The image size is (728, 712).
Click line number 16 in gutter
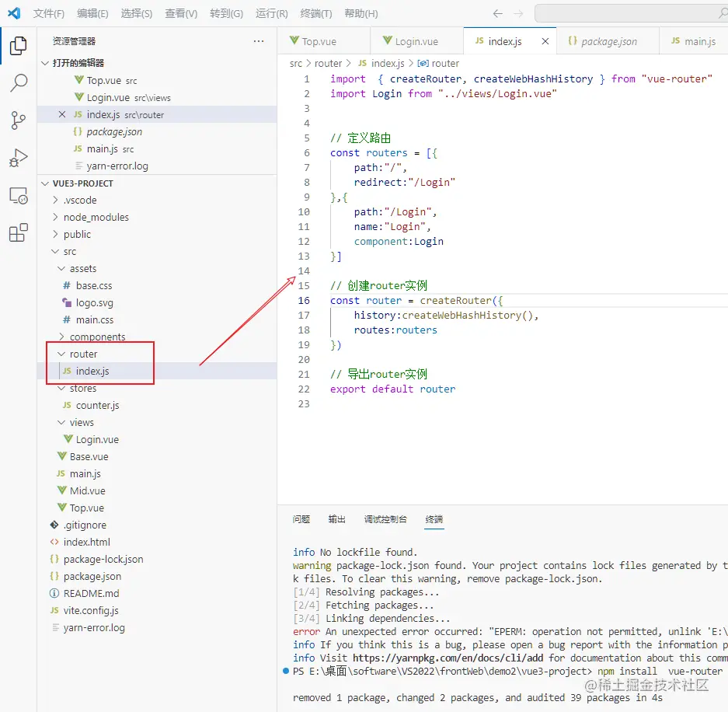coord(304,301)
